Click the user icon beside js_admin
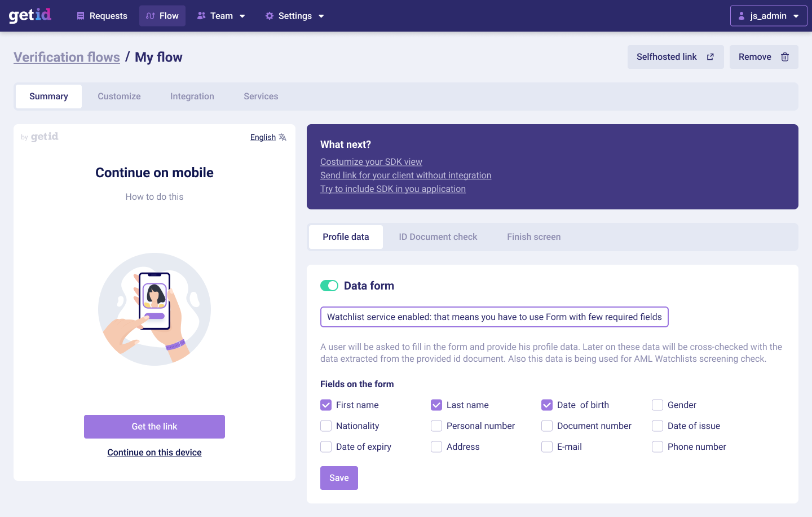812x517 pixels. [x=740, y=15]
